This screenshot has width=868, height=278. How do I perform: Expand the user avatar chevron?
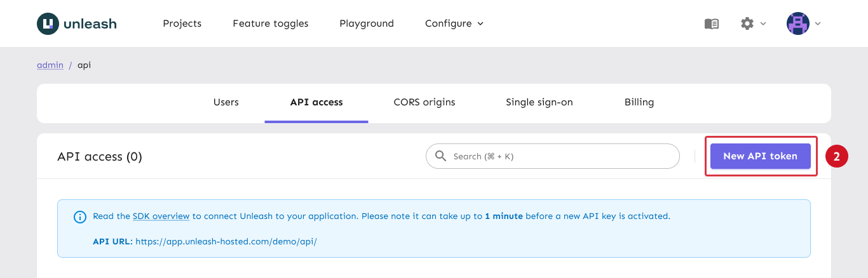point(818,23)
